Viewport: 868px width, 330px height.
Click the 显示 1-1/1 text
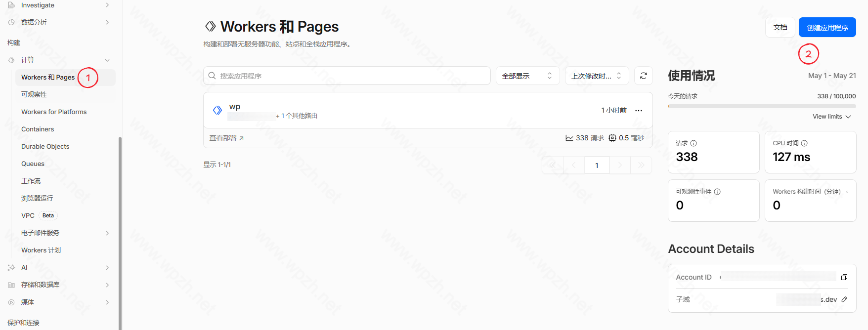point(217,165)
